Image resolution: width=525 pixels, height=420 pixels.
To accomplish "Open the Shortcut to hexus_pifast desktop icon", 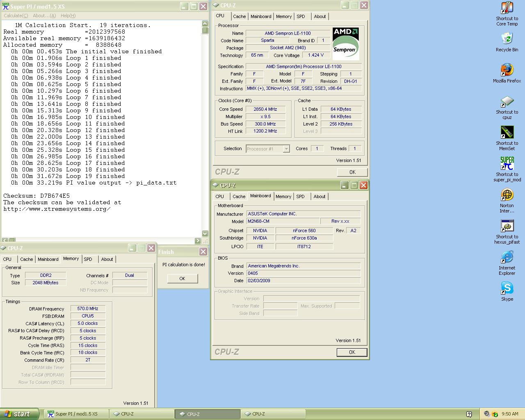I will point(507,232).
